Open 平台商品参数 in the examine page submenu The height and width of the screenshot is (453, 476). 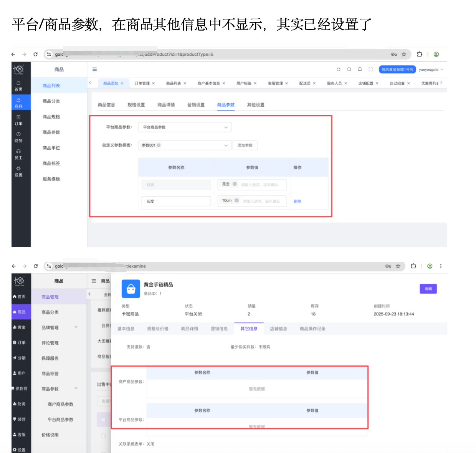coord(60,420)
